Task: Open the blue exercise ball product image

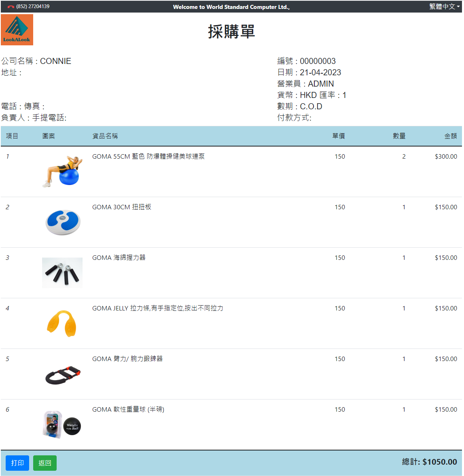Action: point(62,171)
